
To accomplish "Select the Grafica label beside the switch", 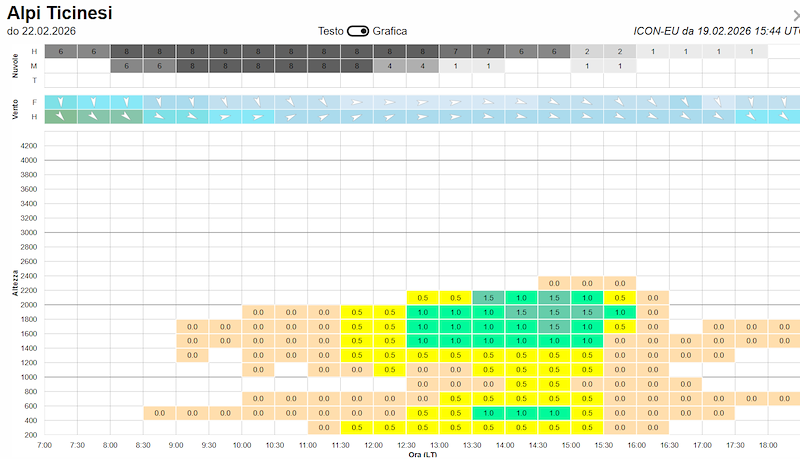I will point(390,31).
